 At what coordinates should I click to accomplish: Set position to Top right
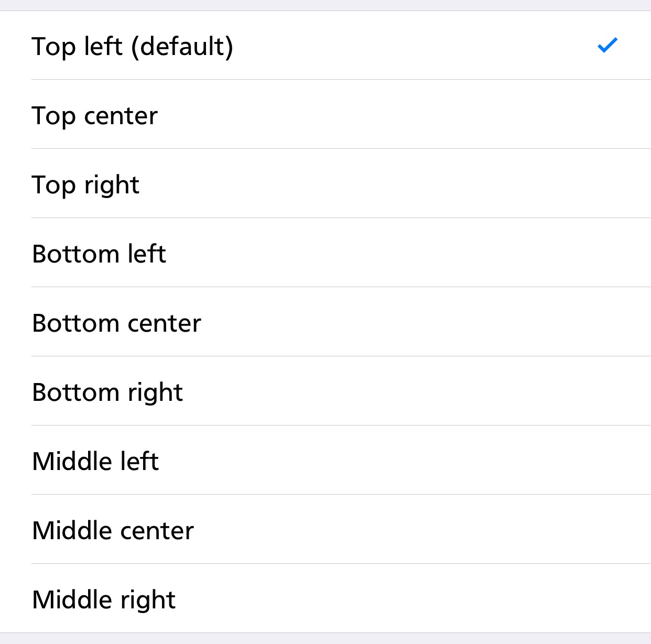click(325, 184)
